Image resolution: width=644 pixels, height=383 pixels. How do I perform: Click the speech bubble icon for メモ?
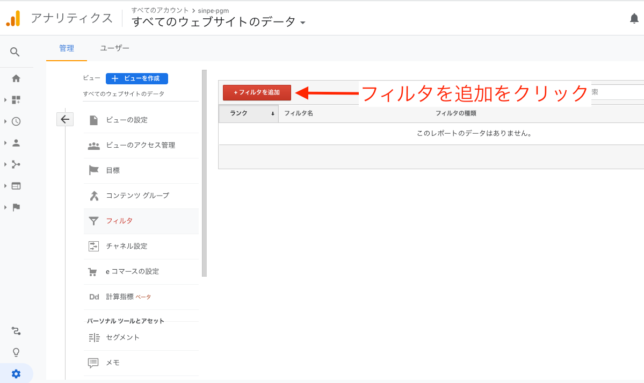point(93,363)
